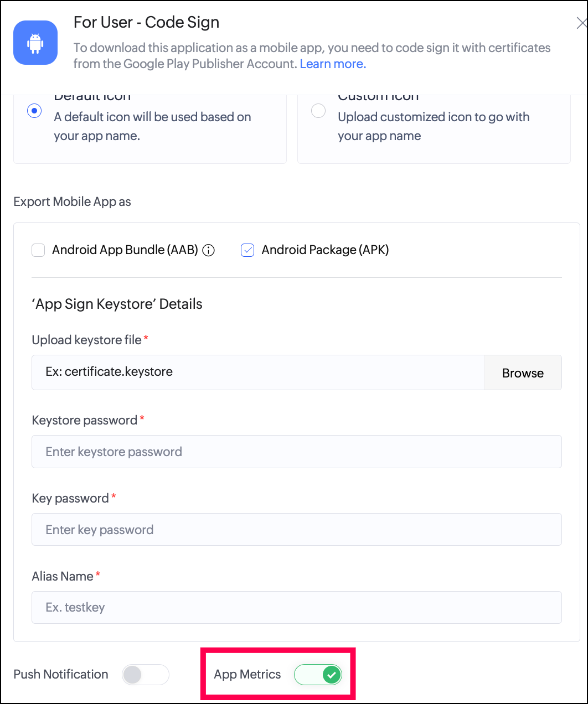
Task: Uncheck the Android Package (APK) checkbox
Action: [x=247, y=250]
